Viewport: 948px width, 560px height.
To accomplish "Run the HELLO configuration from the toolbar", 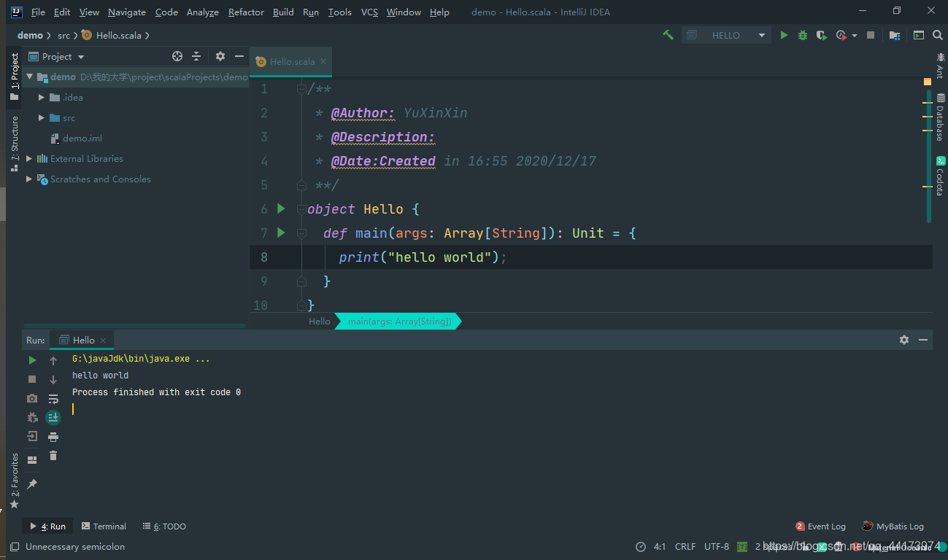I will tap(784, 35).
